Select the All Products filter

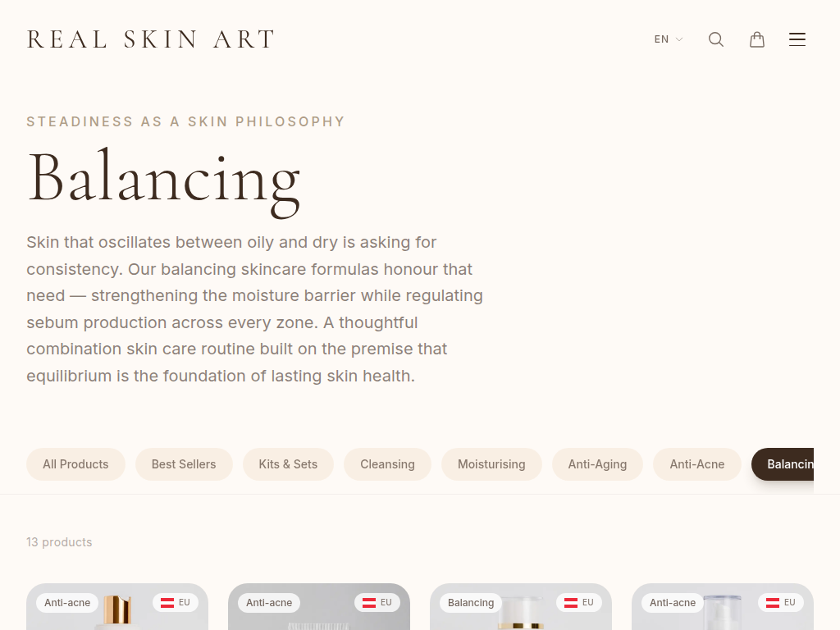click(x=75, y=464)
